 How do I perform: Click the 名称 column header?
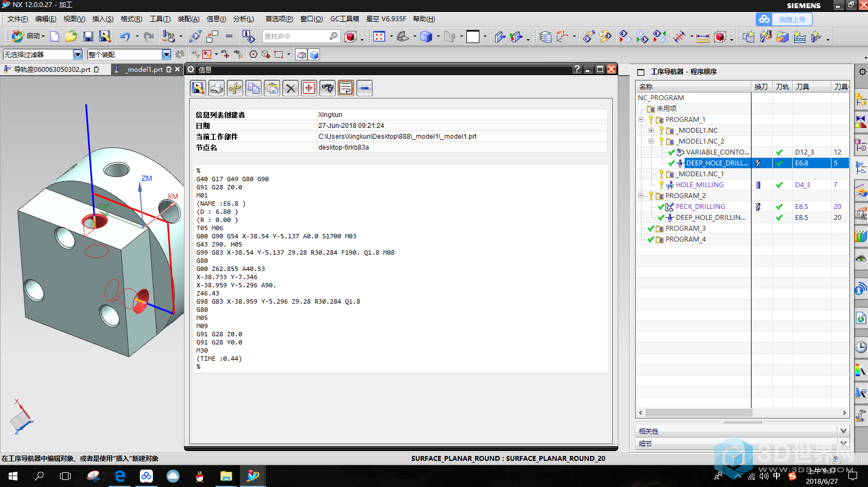pyautogui.click(x=693, y=87)
